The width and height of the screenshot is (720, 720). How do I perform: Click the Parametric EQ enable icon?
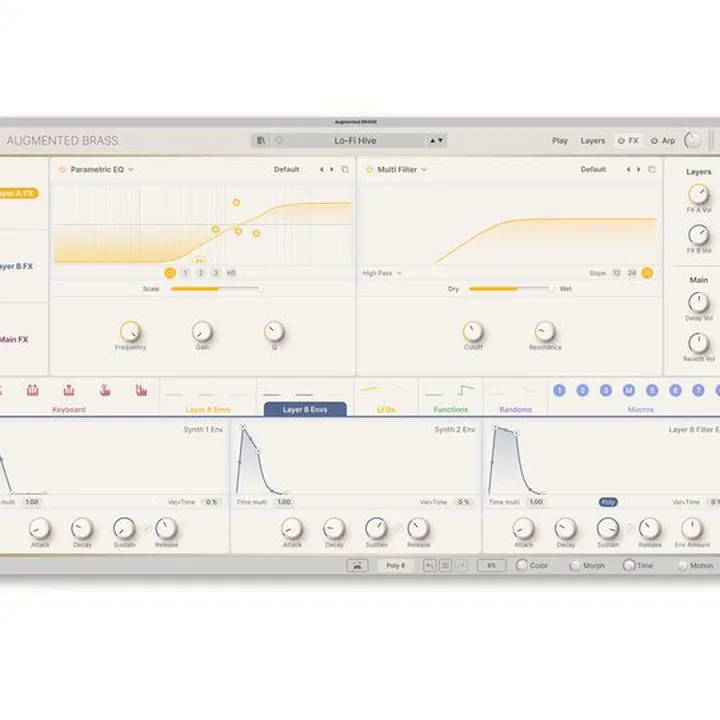click(x=62, y=169)
